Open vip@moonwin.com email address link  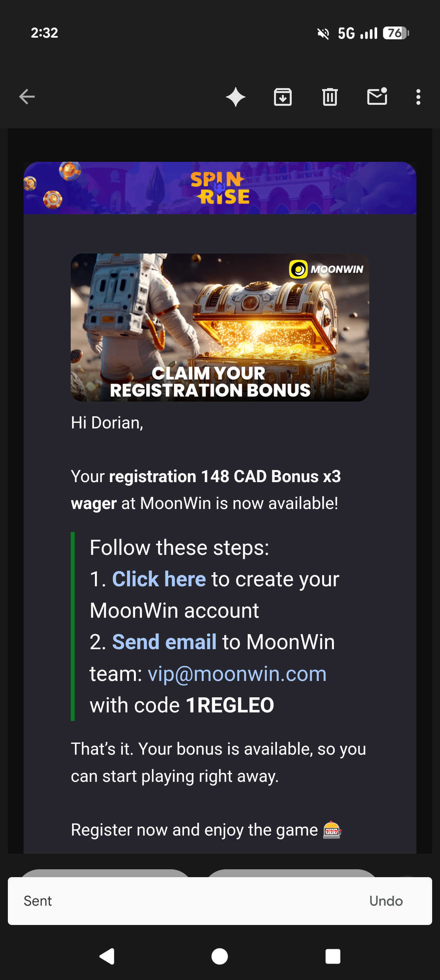click(237, 674)
